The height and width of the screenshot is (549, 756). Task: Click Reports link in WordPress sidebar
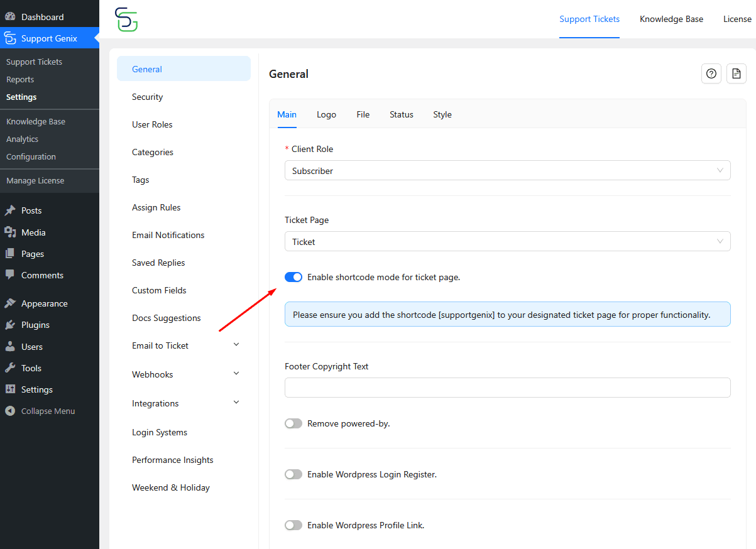point(20,79)
